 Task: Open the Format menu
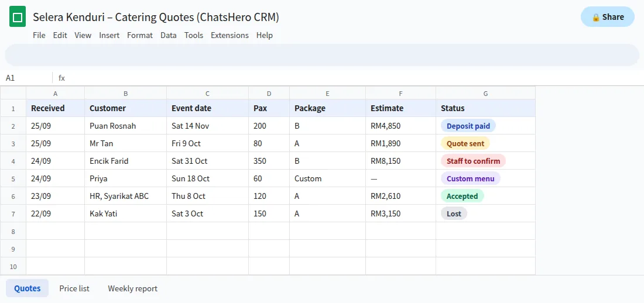click(140, 35)
